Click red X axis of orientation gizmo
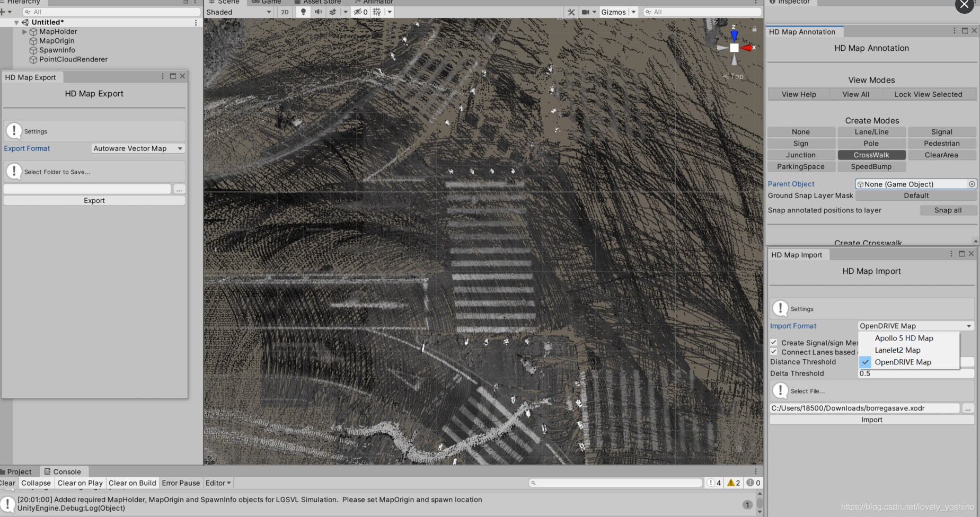 pyautogui.click(x=747, y=48)
